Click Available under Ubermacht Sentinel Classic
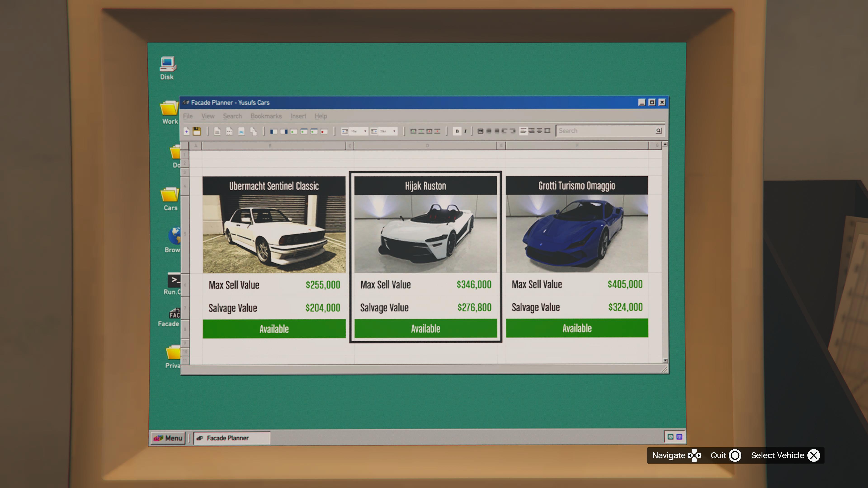Screen dimensions: 868x488 tap(274, 329)
